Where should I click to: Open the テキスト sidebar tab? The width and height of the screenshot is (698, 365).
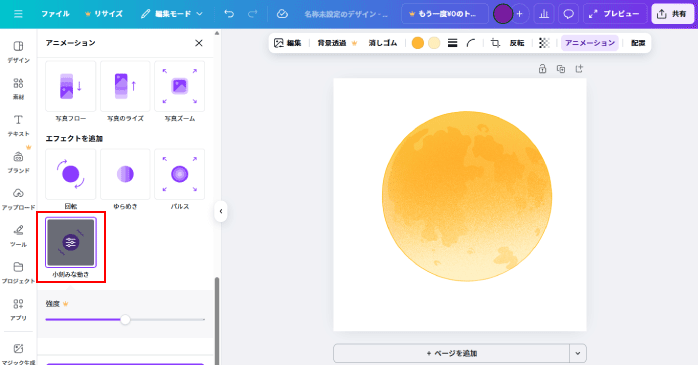(x=18, y=125)
